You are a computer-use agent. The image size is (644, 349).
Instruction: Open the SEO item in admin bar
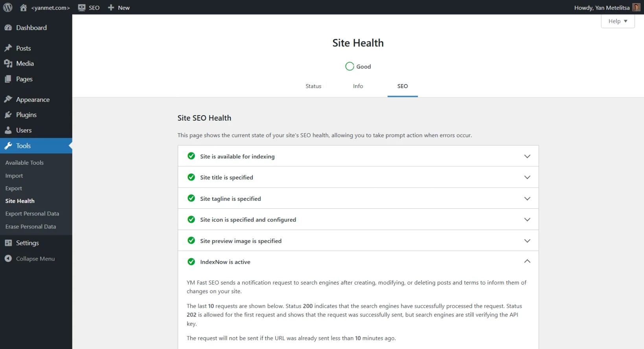coord(89,7)
